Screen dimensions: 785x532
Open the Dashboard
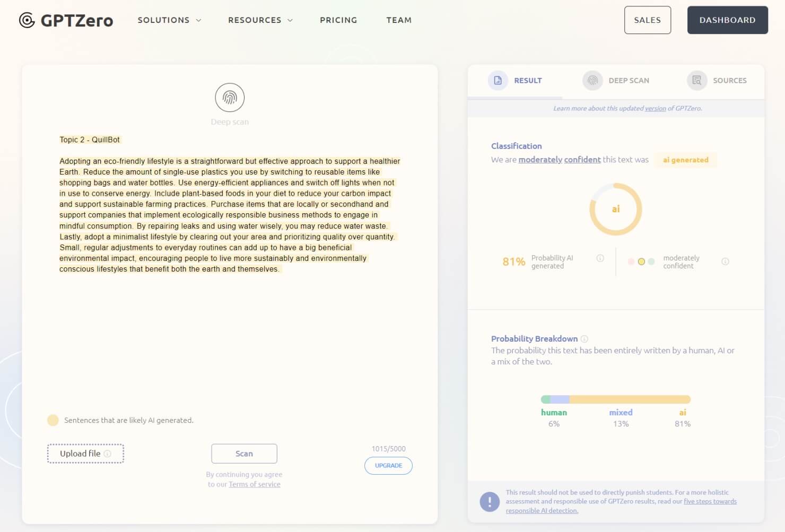727,20
